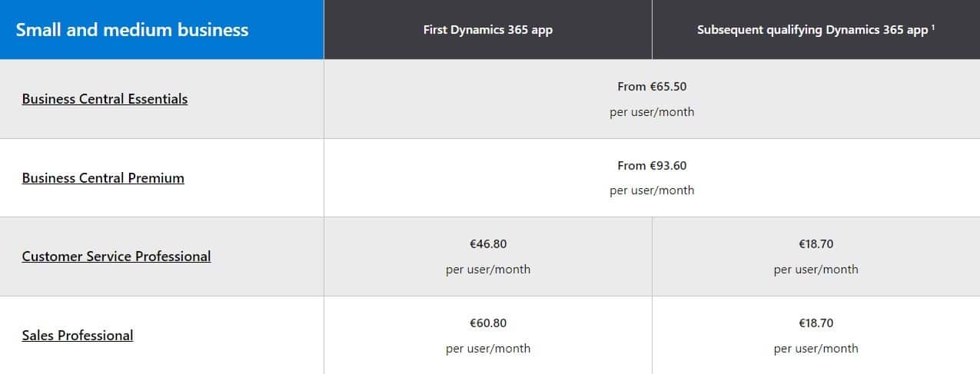Click the €18.70 price in Sales Professional row
Viewport: 980px width, 374px height.
(816, 323)
